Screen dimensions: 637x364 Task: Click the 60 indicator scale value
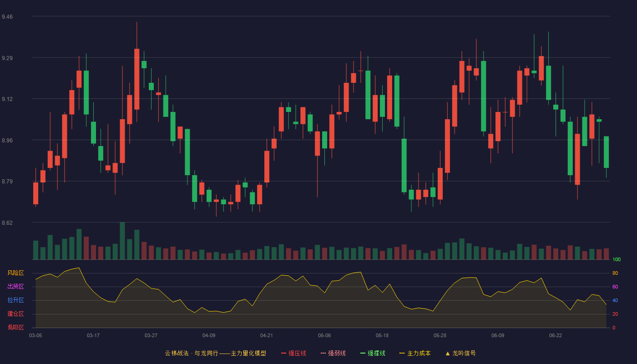coord(615,287)
